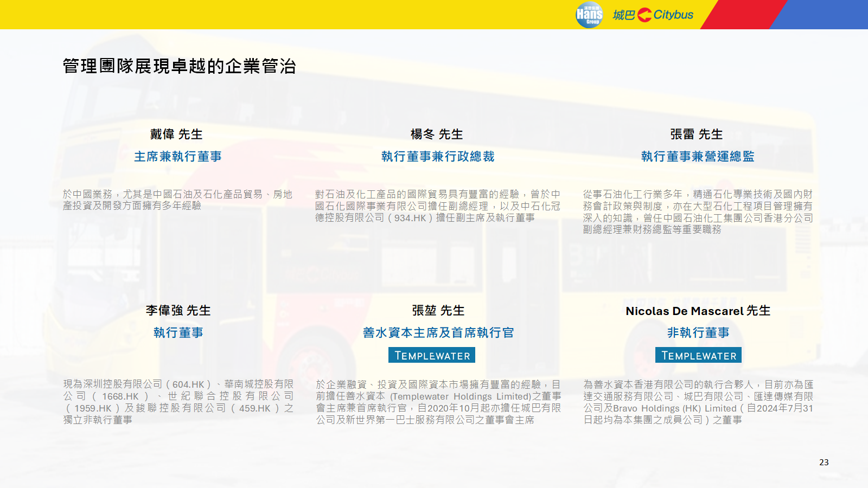This screenshot has height=488, width=868.
Task: Click the Templewater badge under Nicolas De Mascarel
Action: click(698, 355)
